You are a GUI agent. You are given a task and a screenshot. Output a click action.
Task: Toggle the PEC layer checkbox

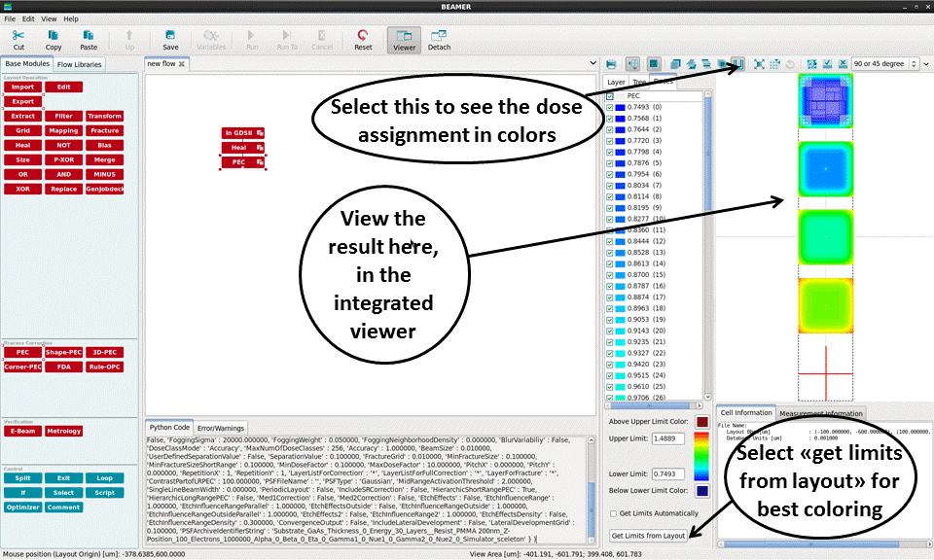pos(610,96)
